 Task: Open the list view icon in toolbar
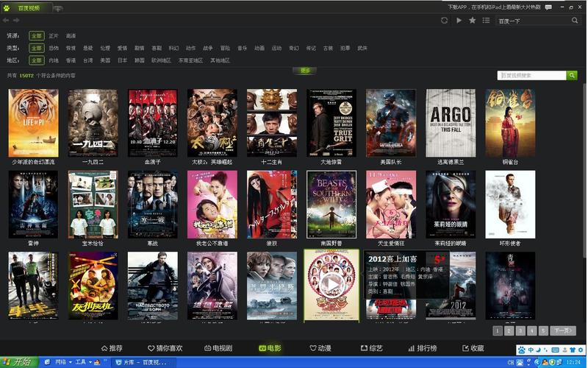click(x=486, y=21)
